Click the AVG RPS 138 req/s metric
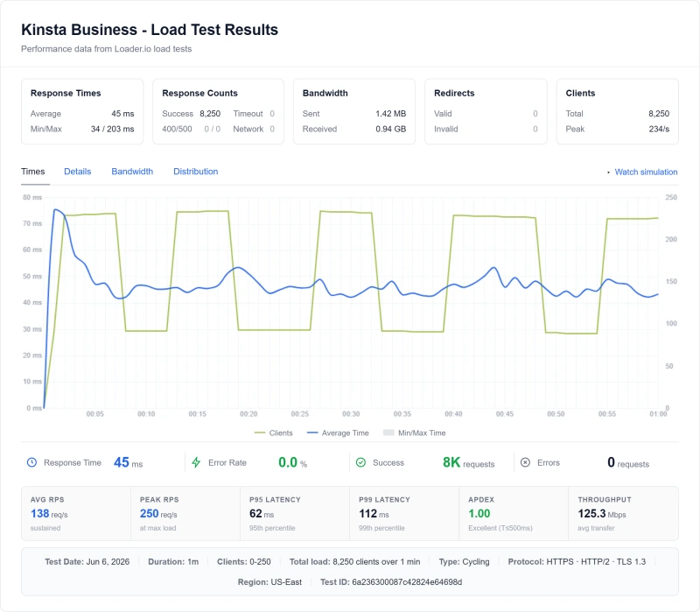Image resolution: width=700 pixels, height=612 pixels. pos(49,514)
